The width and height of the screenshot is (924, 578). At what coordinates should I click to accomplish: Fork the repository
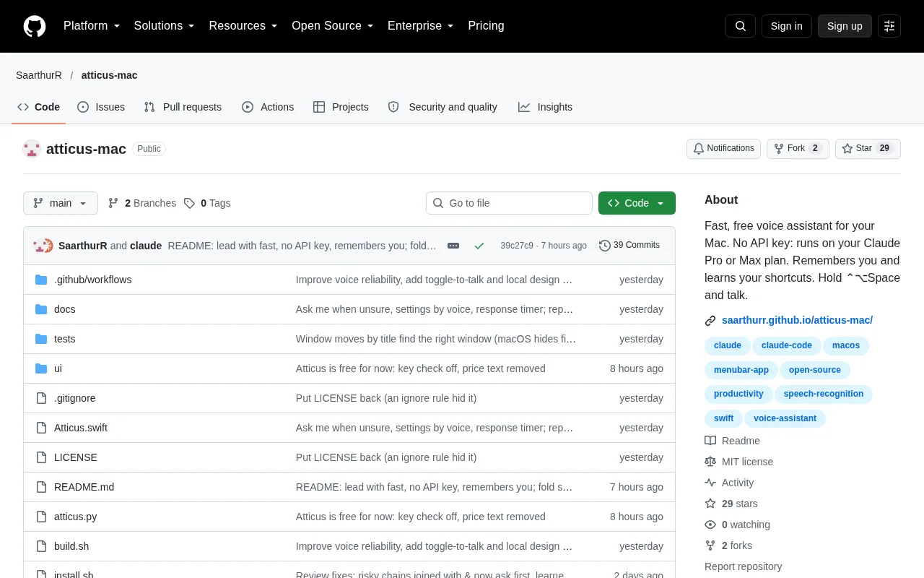click(798, 149)
